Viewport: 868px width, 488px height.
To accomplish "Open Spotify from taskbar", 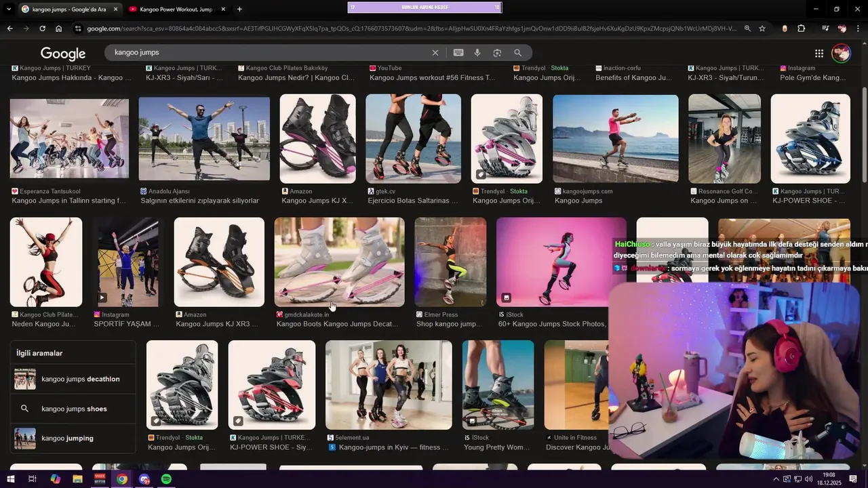I will coord(166,479).
